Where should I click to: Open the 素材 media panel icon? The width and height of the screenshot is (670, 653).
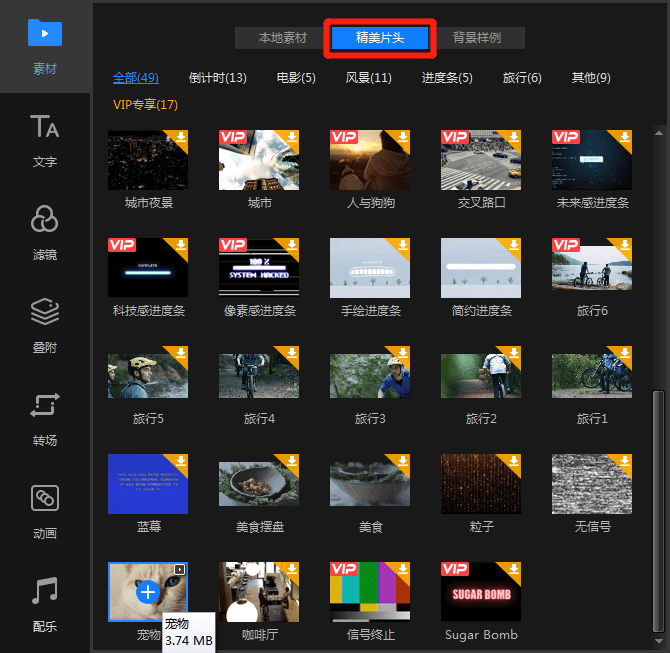45,33
